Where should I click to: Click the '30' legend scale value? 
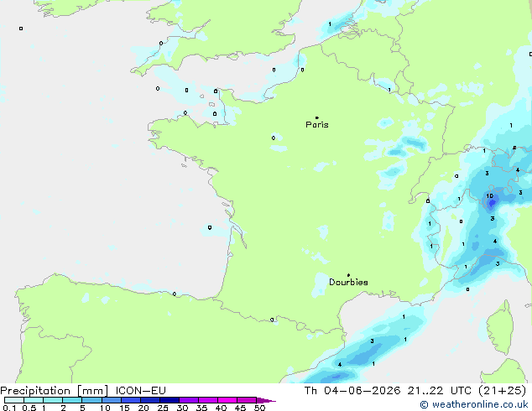(182, 408)
